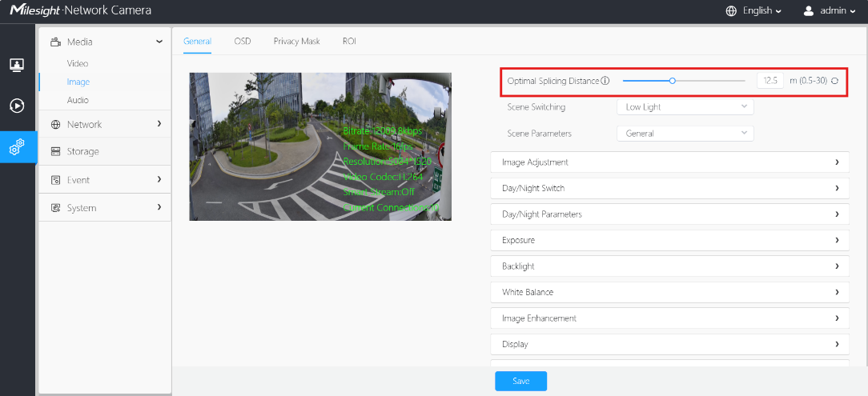
Task: Click the globe language icon
Action: (x=731, y=11)
